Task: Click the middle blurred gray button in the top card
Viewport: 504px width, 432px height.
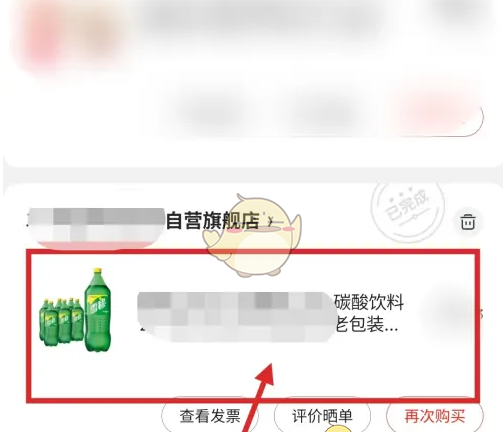Action: (325, 115)
